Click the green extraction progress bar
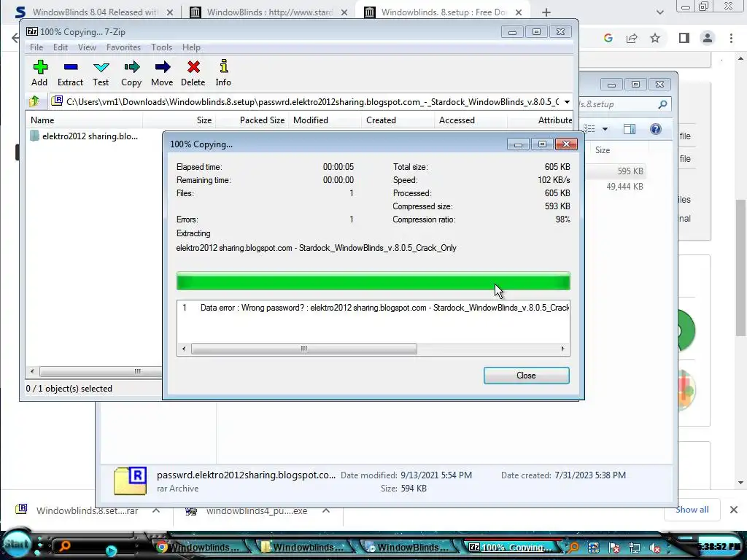The image size is (747, 560). (373, 281)
